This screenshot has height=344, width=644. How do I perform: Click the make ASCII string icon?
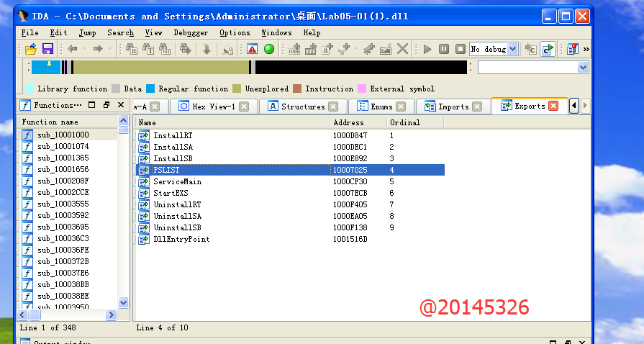327,50
